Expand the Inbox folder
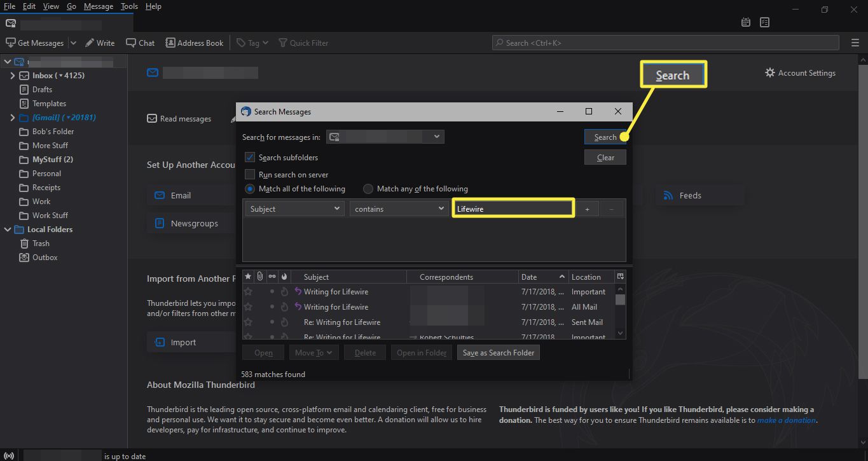The image size is (868, 461). (12, 76)
